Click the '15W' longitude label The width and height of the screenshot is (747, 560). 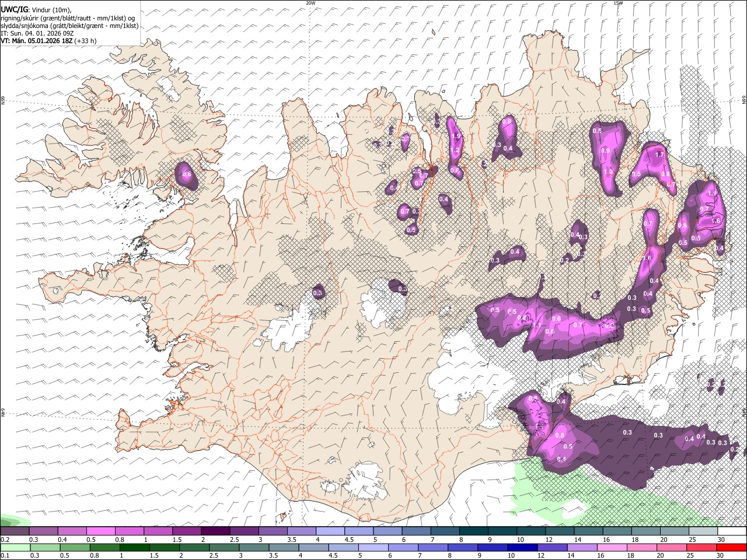click(x=618, y=3)
